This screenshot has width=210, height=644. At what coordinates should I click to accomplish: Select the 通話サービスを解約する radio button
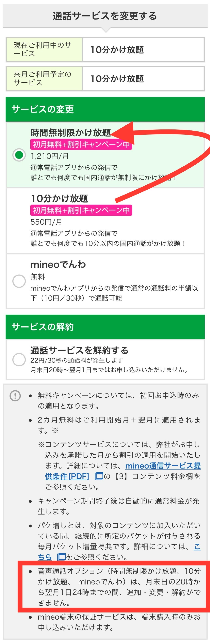[x=19, y=359]
